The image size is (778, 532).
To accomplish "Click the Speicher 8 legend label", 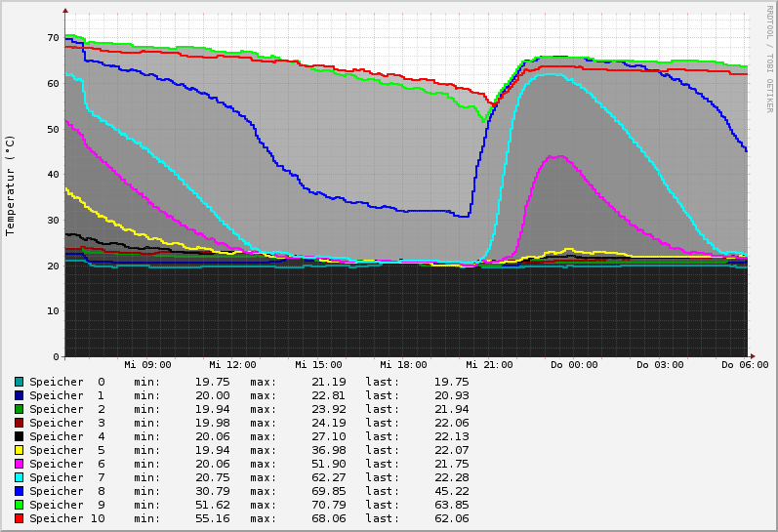I will click(x=66, y=491).
